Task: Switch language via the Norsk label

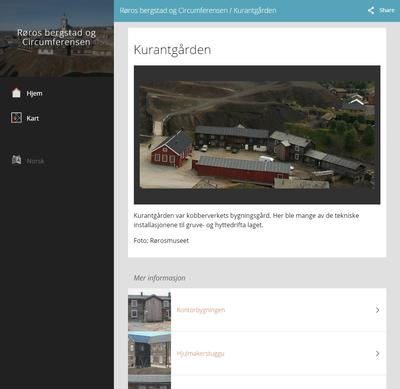Action: coord(35,161)
